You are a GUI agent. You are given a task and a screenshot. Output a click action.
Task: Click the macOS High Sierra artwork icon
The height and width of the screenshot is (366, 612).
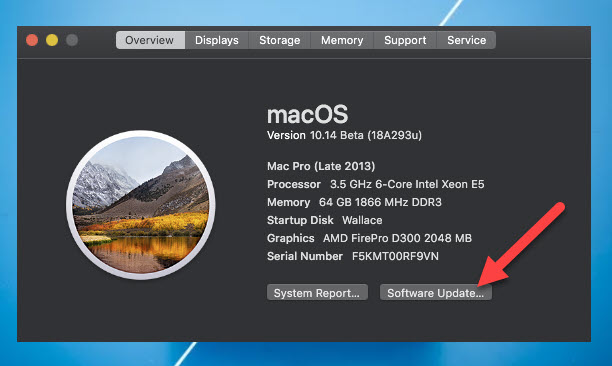pos(141,205)
